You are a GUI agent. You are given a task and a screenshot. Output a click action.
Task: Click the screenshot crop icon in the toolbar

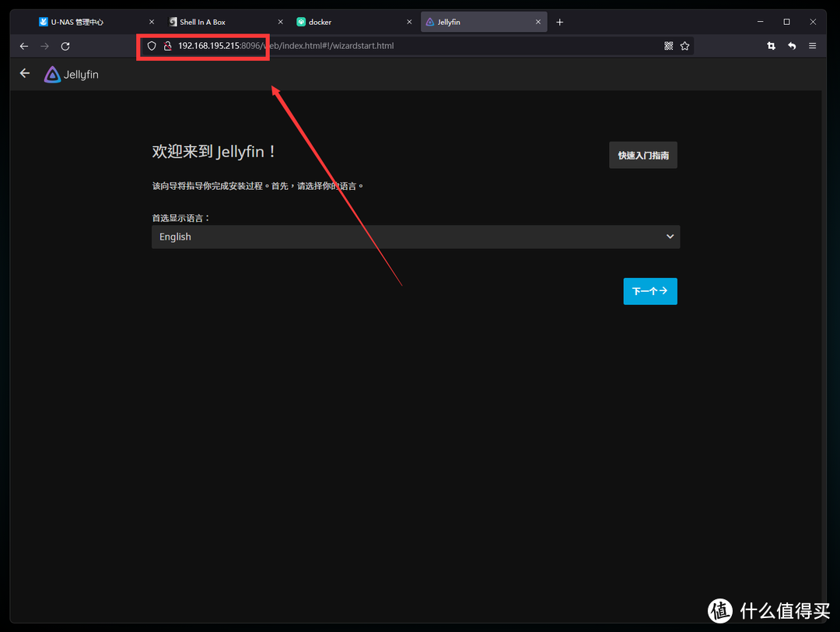pos(771,45)
